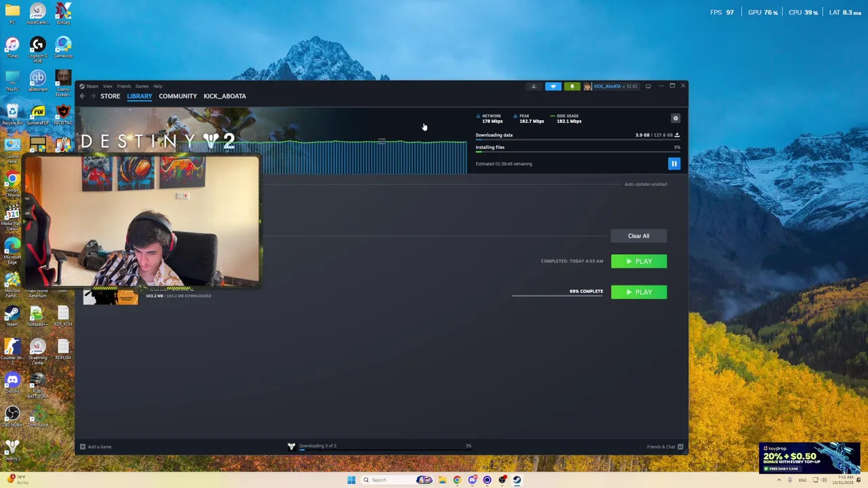Open the Destiny 2 desktop shortcut
Viewport: 868px width, 488px height.
point(12,449)
